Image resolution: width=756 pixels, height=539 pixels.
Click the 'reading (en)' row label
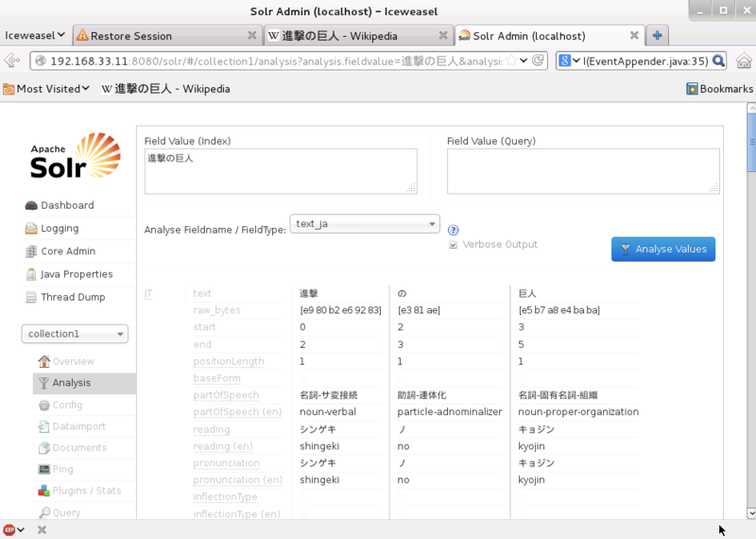click(x=223, y=446)
